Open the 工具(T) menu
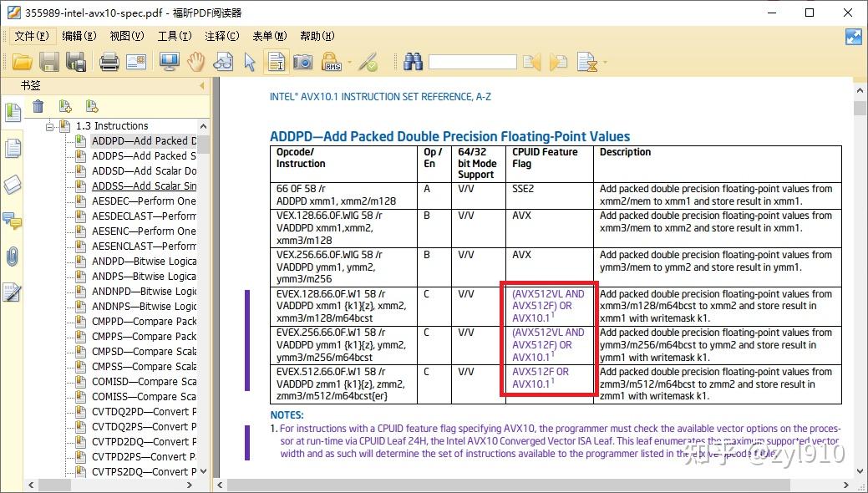Image resolution: width=868 pixels, height=493 pixels. click(175, 36)
